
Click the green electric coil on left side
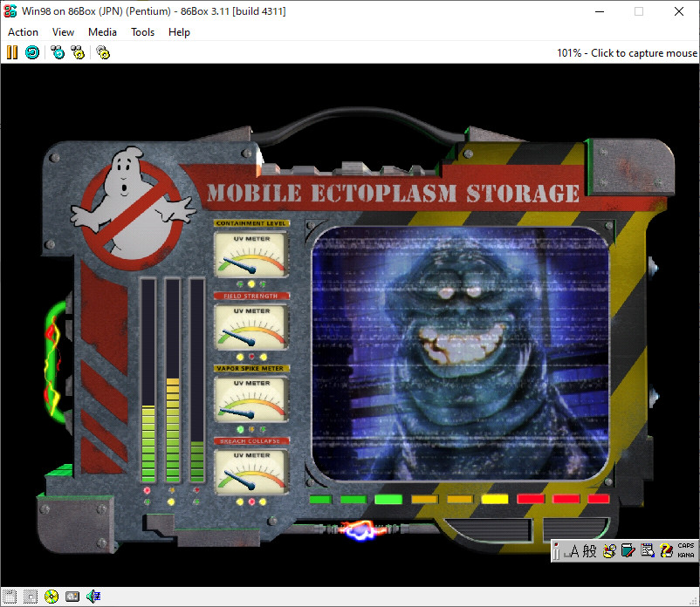(x=55, y=362)
